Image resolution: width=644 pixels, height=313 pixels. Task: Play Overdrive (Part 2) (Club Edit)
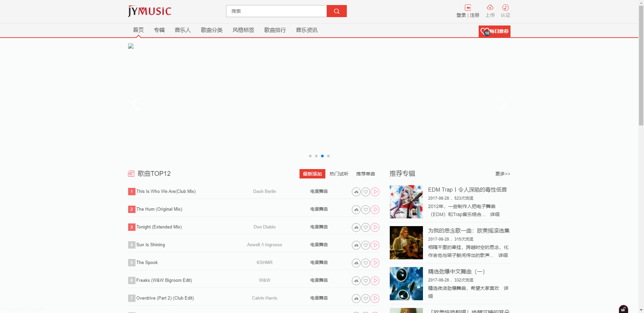click(375, 299)
